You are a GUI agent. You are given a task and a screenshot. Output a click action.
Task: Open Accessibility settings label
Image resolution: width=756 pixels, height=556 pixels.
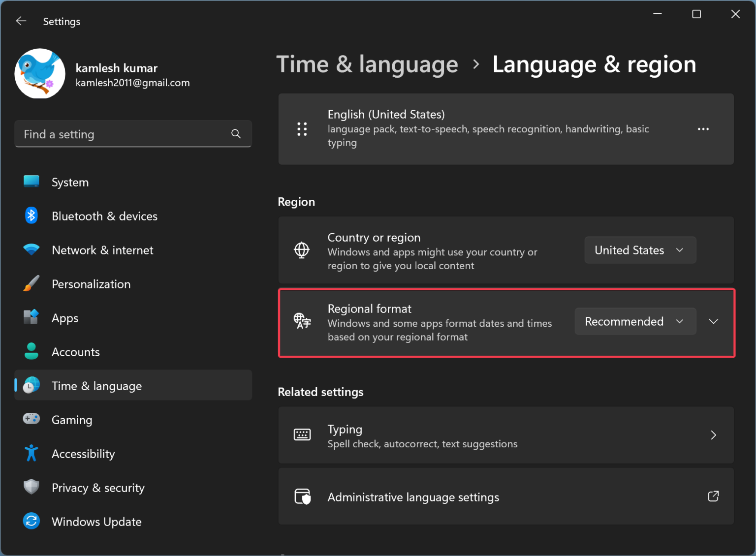click(x=83, y=454)
